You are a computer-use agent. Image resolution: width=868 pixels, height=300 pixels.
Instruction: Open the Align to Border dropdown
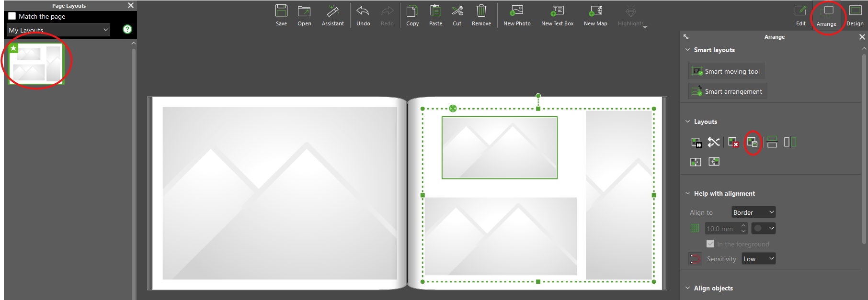point(753,212)
